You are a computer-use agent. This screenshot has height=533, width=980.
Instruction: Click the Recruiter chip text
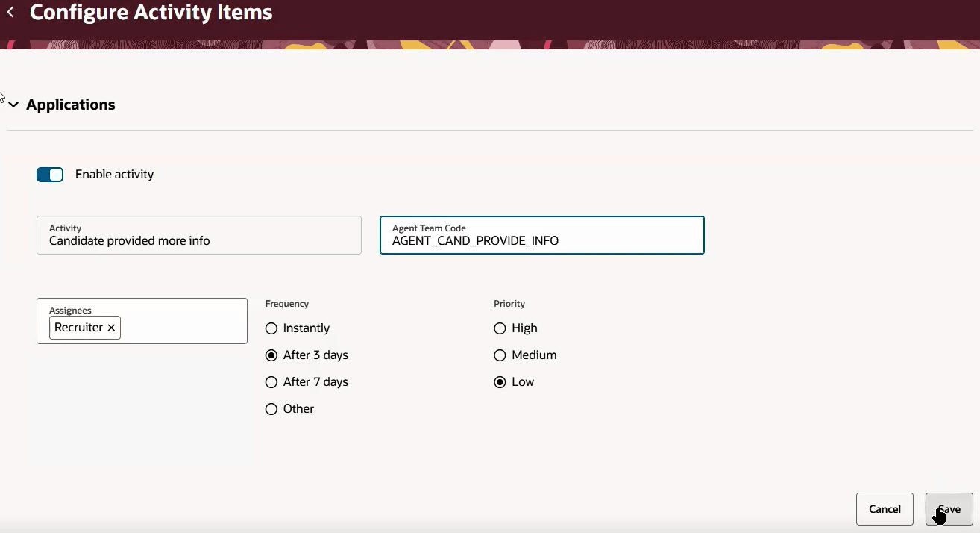78,328
